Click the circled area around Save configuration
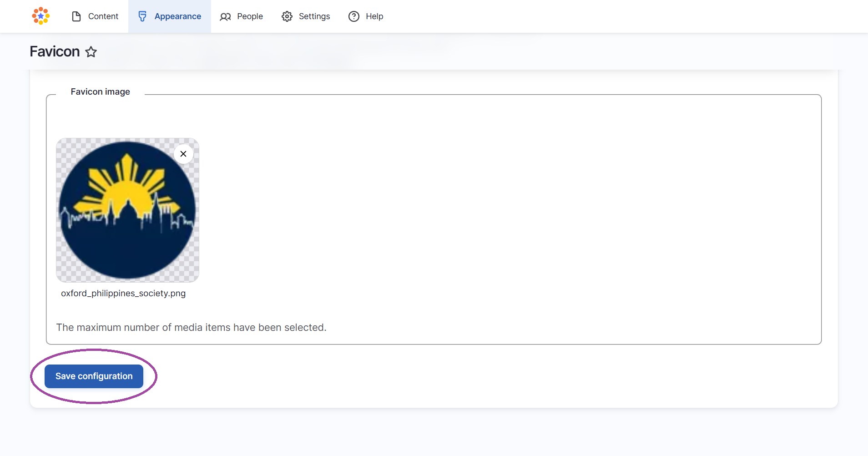Image resolution: width=868 pixels, height=456 pixels. point(93,376)
